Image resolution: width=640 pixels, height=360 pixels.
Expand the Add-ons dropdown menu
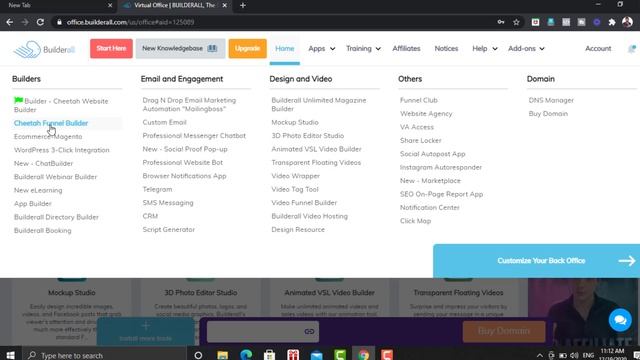(526, 48)
